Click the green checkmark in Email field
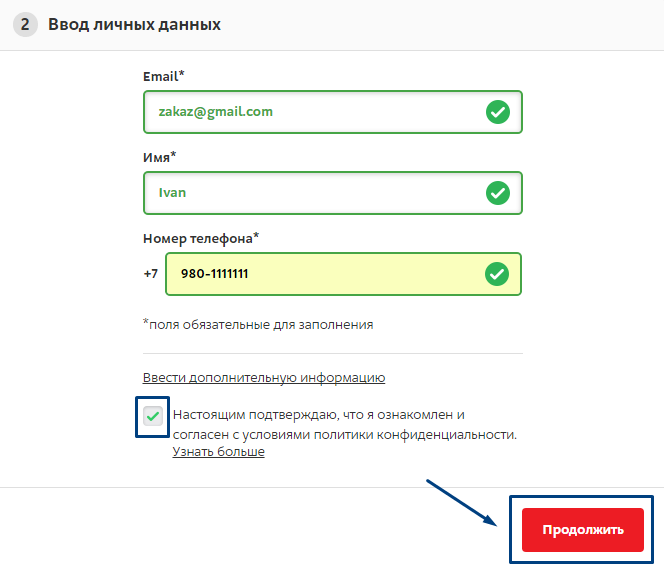 pos(498,112)
